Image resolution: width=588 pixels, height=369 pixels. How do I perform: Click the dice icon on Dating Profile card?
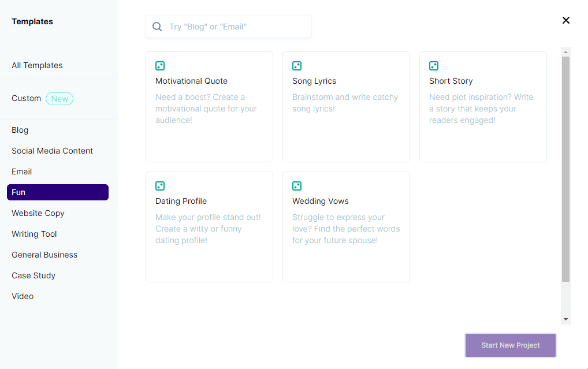pos(160,186)
